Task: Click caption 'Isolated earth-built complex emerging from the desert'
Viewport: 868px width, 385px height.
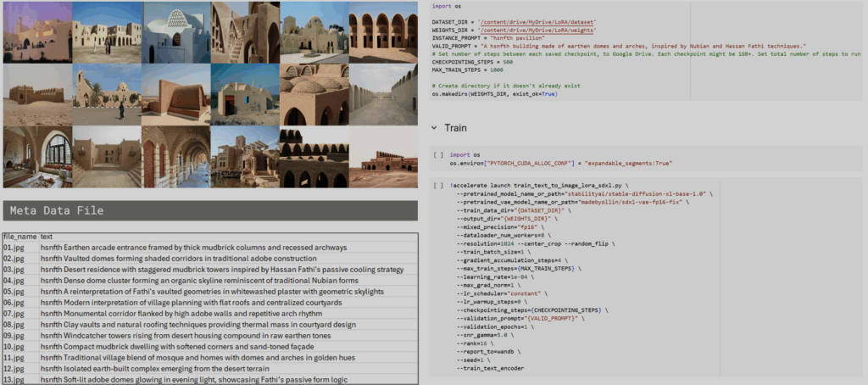Action: (x=155, y=368)
